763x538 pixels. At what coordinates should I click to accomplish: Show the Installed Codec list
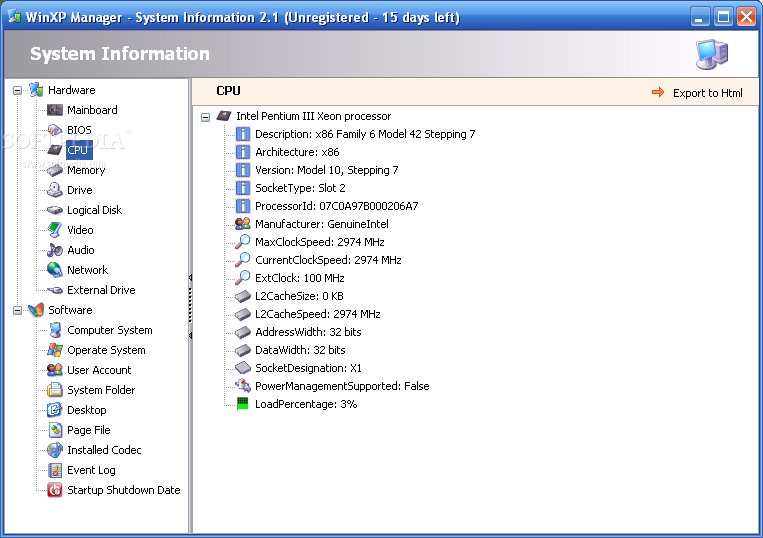point(104,450)
